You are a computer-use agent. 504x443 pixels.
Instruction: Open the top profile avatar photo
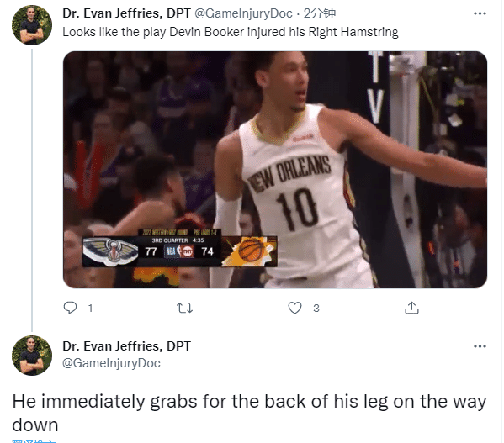point(32,25)
